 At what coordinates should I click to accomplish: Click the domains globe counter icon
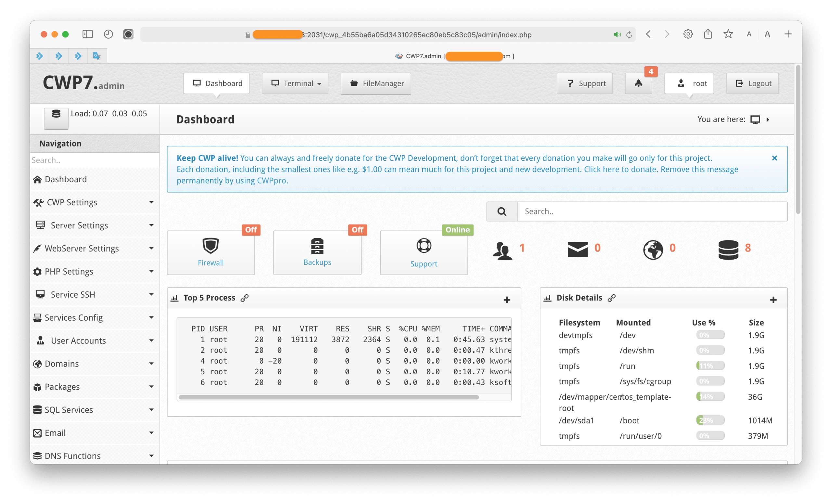click(x=653, y=250)
